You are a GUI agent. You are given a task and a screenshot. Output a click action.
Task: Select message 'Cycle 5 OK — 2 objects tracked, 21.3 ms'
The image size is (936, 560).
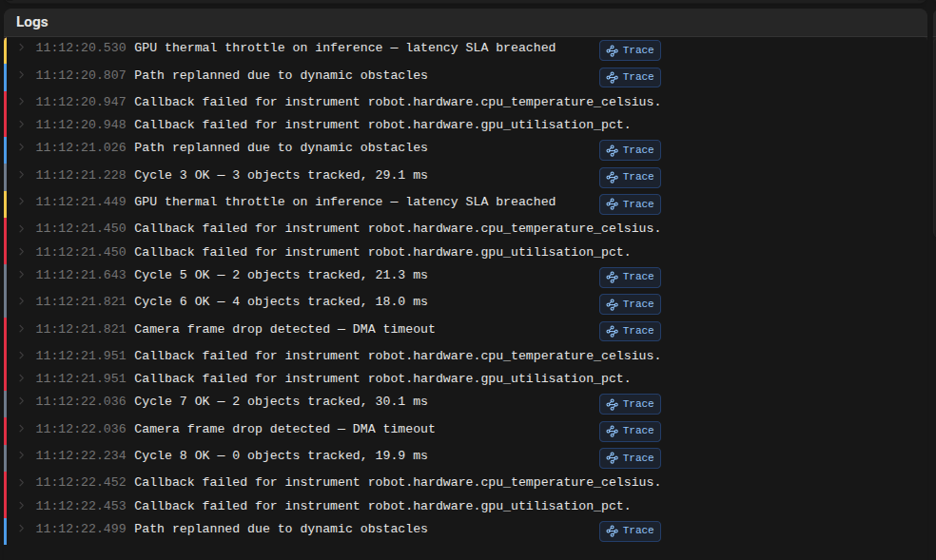(x=281, y=275)
